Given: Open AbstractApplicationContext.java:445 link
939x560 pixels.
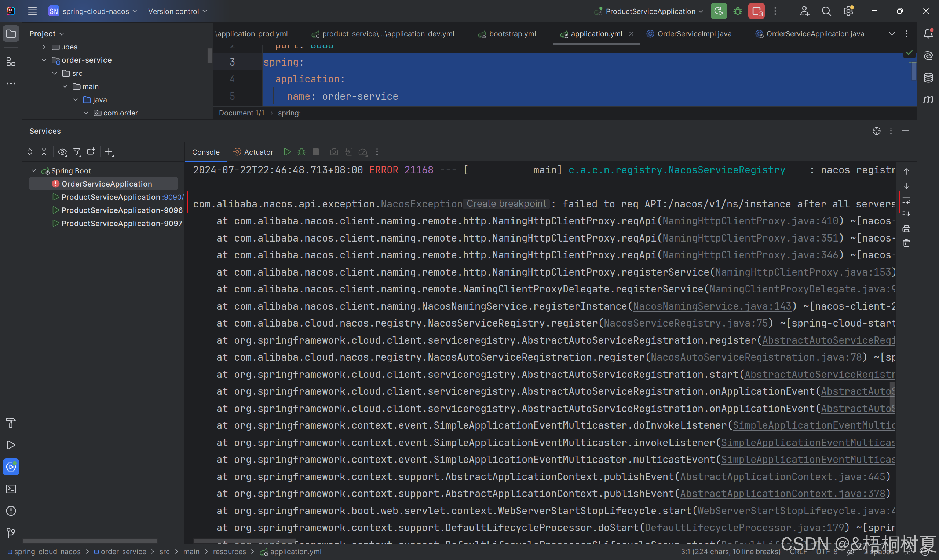Looking at the screenshot, I should tap(783, 477).
